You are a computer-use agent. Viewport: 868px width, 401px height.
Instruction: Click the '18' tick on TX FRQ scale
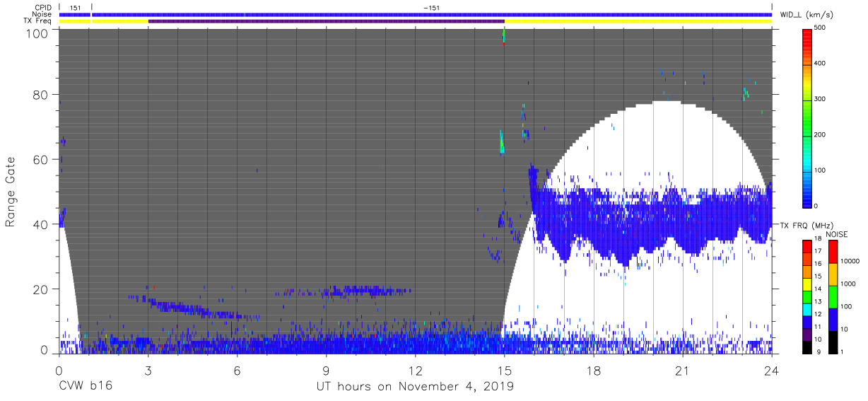click(819, 240)
